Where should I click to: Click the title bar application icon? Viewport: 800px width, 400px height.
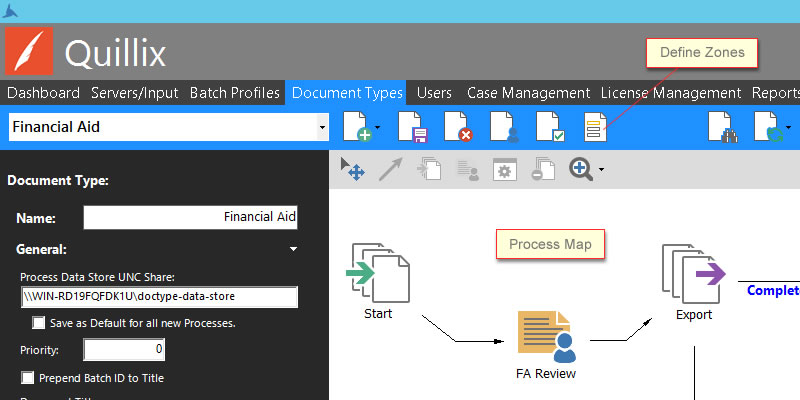coord(10,11)
